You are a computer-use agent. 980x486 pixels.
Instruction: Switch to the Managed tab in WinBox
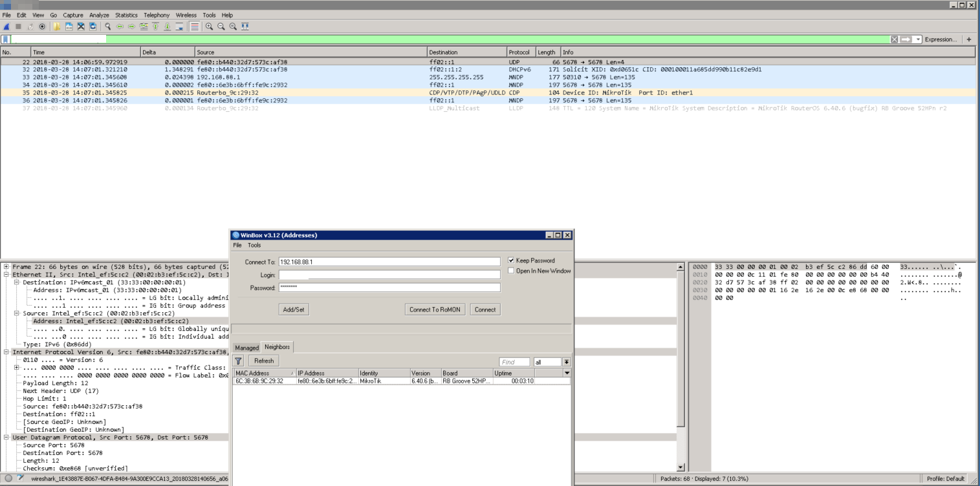tap(246, 348)
